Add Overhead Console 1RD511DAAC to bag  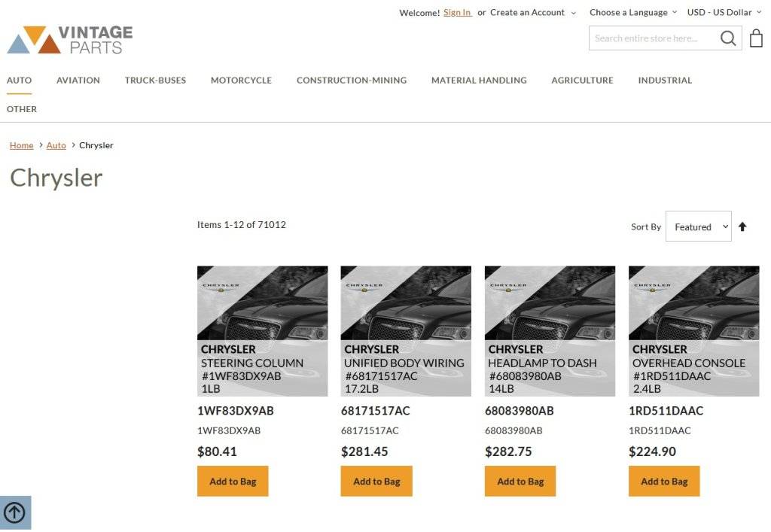click(664, 482)
